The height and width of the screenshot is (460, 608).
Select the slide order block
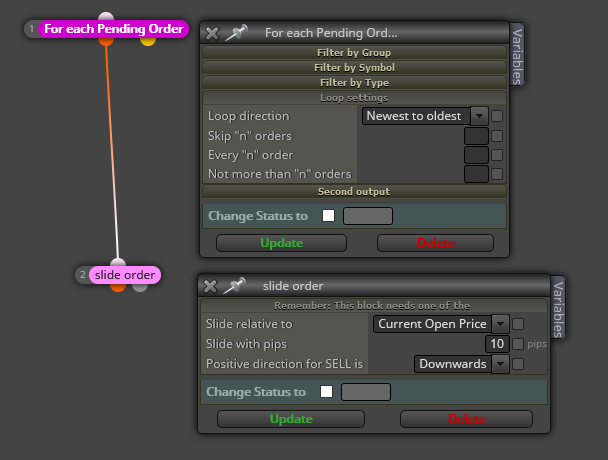(124, 275)
